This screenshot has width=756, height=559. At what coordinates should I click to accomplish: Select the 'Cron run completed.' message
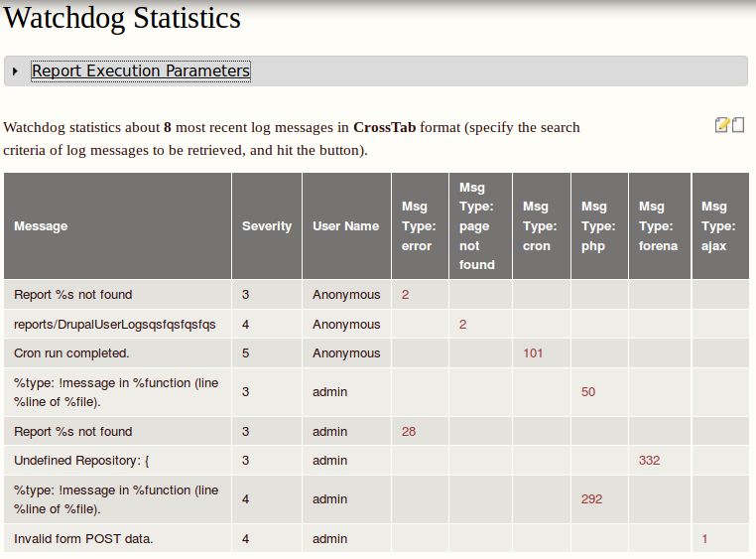(71, 353)
